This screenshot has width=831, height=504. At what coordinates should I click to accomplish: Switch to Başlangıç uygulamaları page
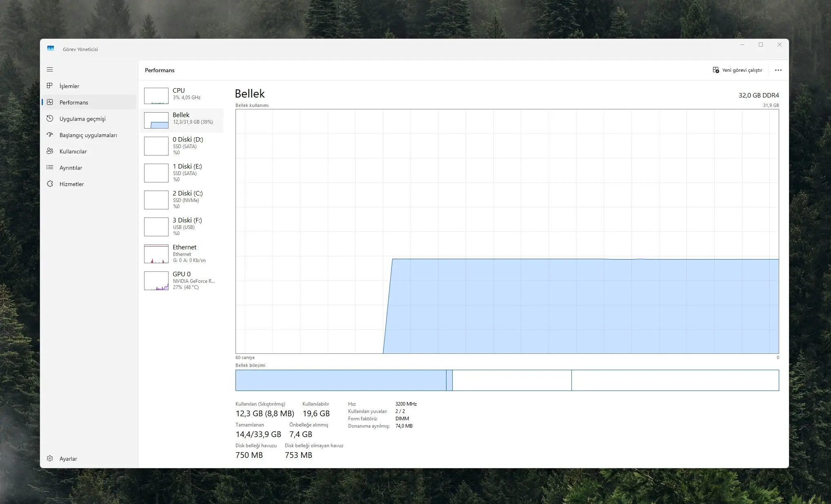point(88,135)
